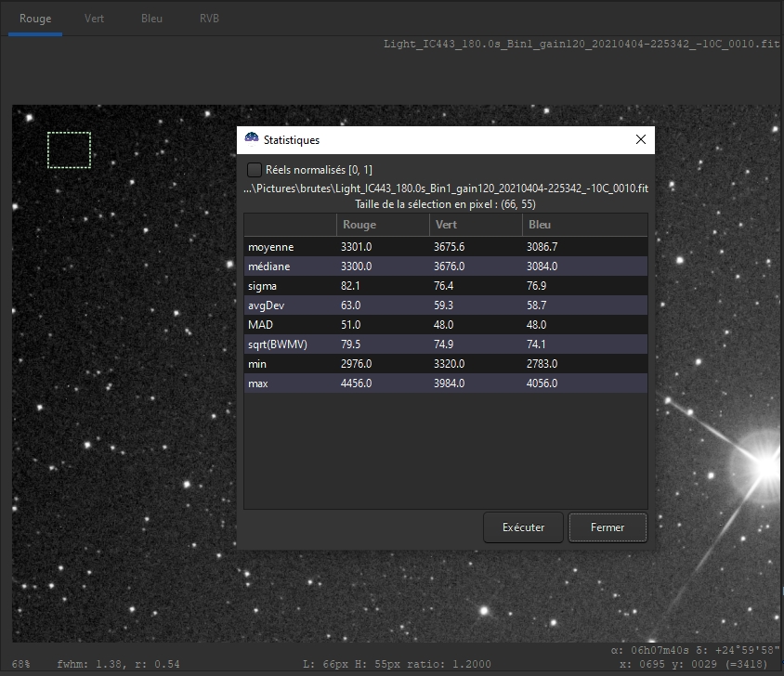
Task: Click the Exécuter button
Action: (523, 527)
